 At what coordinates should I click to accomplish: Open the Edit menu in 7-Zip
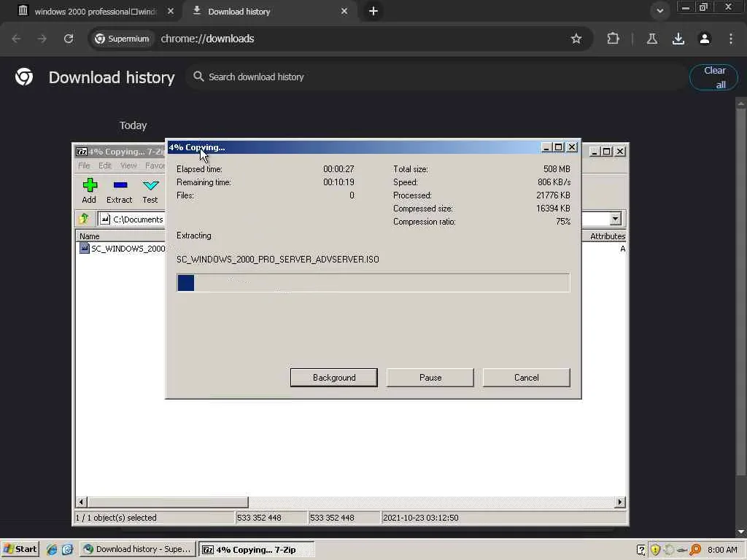click(105, 166)
